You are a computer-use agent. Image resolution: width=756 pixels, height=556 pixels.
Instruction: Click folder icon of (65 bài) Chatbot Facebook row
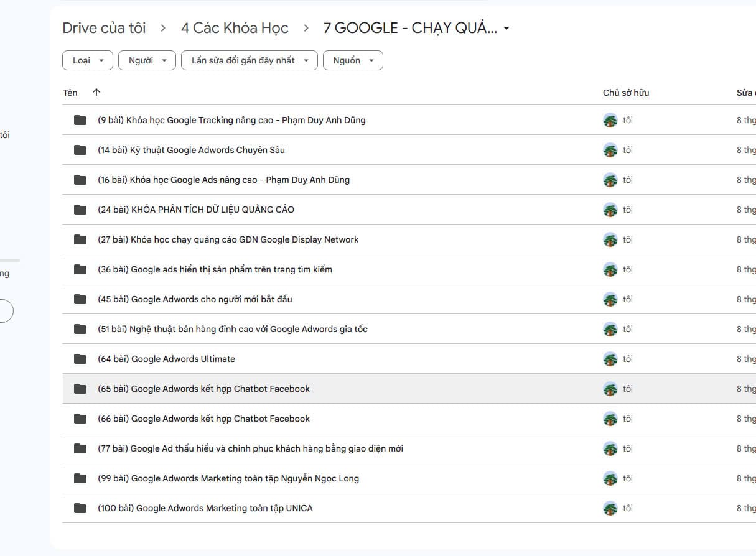80,389
